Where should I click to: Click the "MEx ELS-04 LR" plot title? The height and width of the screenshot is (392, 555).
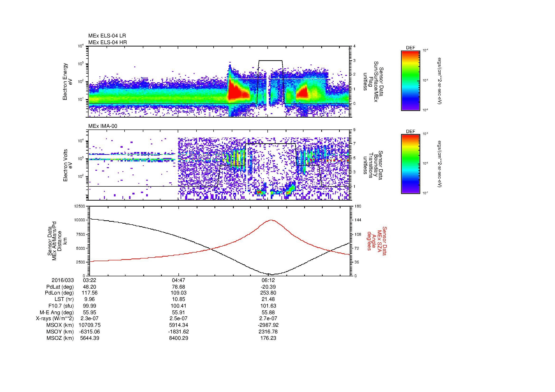tap(107, 36)
